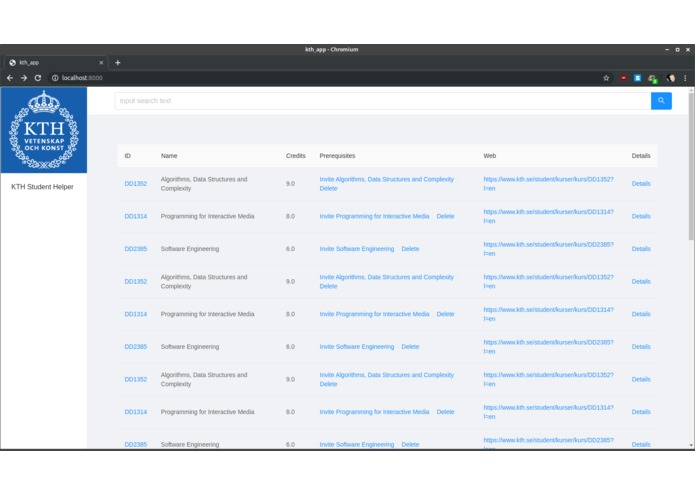This screenshot has width=695, height=494.
Task: Go back to the previous page
Action: pyautogui.click(x=10, y=78)
